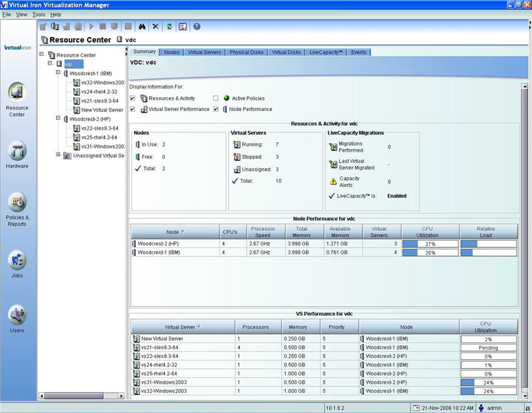Select vs24-rhel4.2-32 in the tree
Image resolution: width=532 pixels, height=413 pixels.
(95, 92)
